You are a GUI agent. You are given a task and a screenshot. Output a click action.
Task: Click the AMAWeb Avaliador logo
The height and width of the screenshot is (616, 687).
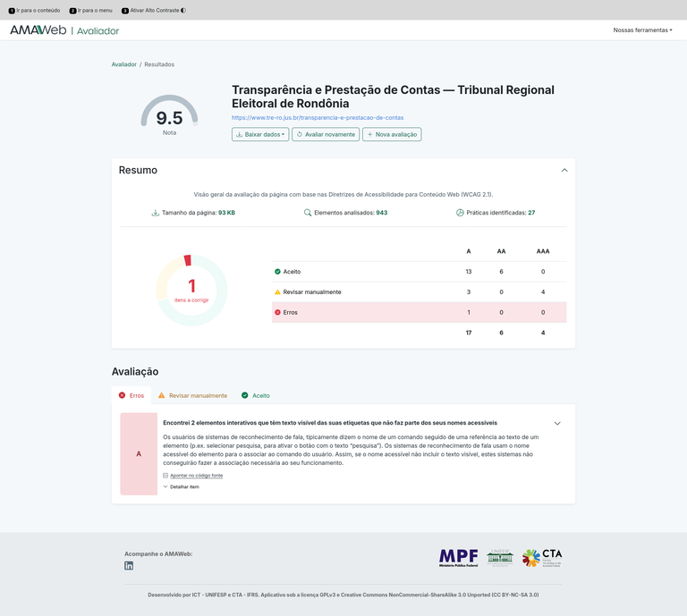[x=64, y=30]
